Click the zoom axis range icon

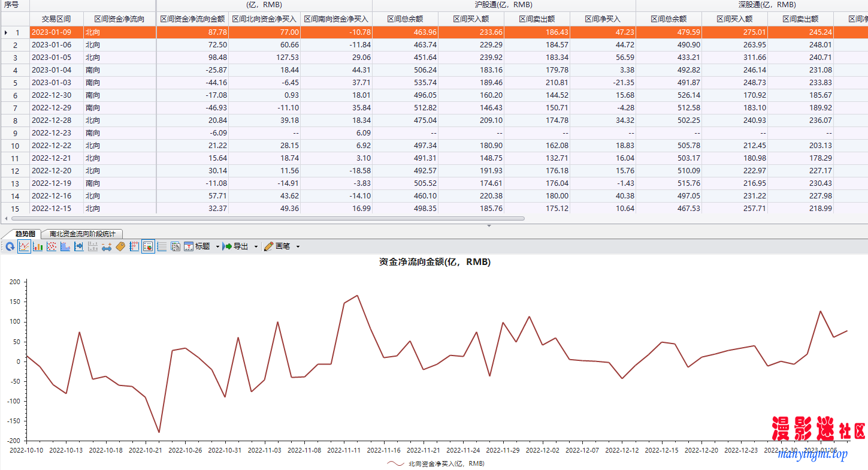107,246
